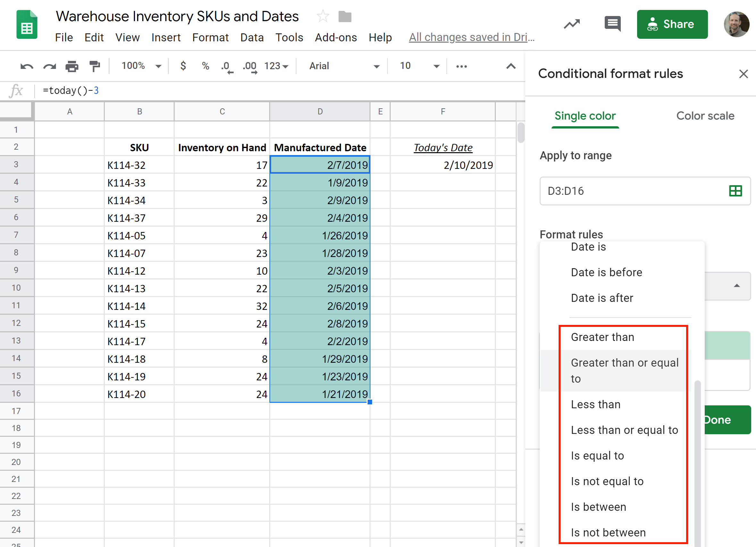Switch to the Color scale tab
Viewport: 756px width, 547px height.
point(705,116)
